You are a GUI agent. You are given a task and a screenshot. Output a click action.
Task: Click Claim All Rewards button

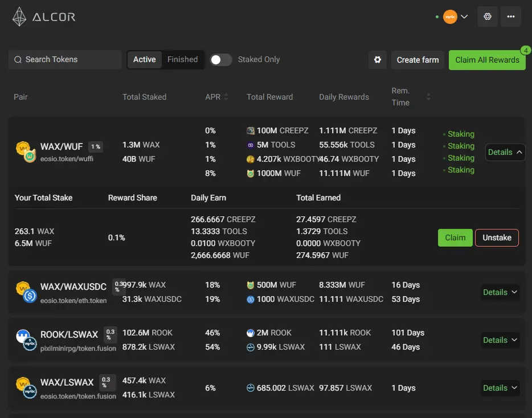point(487,60)
